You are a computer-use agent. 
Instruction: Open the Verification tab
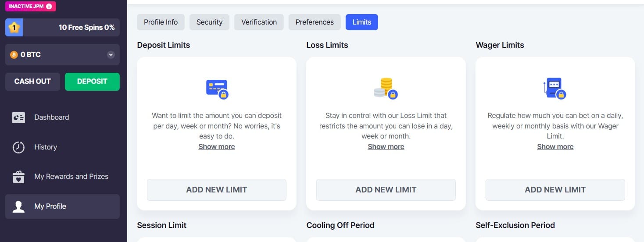(x=259, y=22)
